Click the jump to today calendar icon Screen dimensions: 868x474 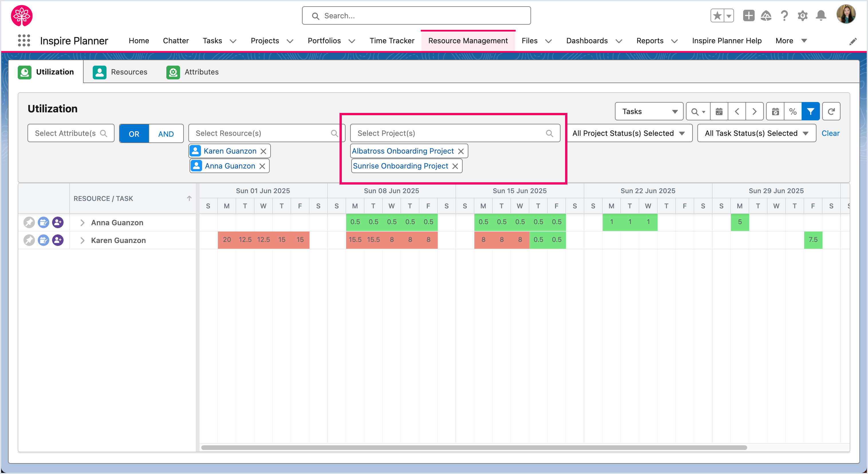click(x=775, y=111)
